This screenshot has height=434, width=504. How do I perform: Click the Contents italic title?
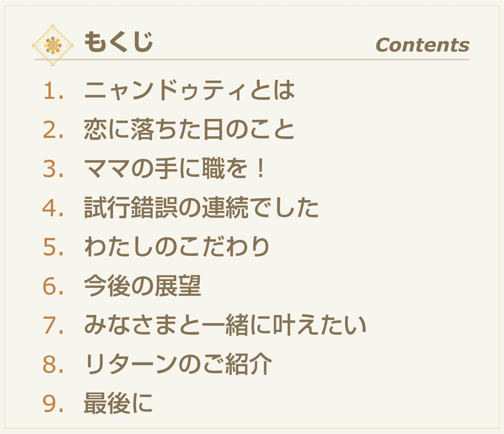[422, 45]
